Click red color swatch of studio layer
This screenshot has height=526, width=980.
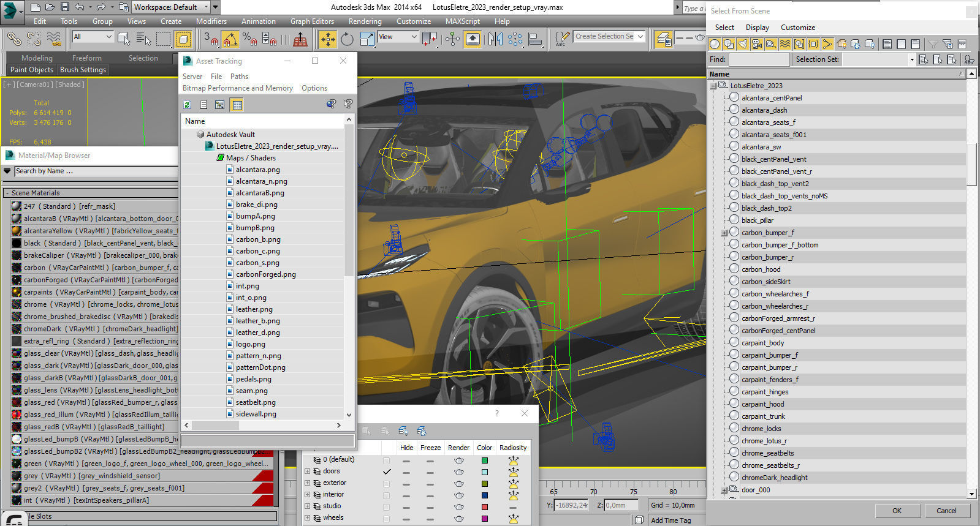[x=485, y=507]
